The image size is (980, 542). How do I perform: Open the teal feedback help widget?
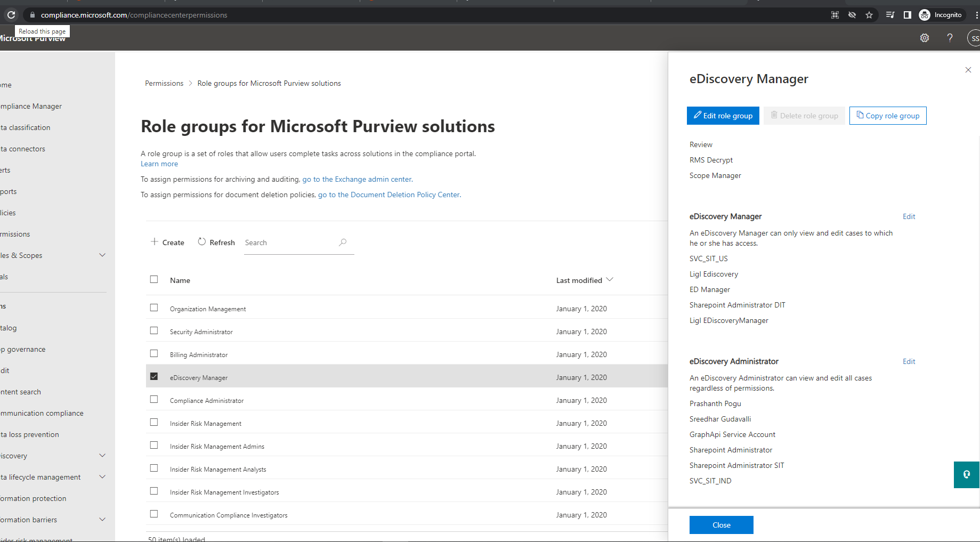click(x=967, y=475)
